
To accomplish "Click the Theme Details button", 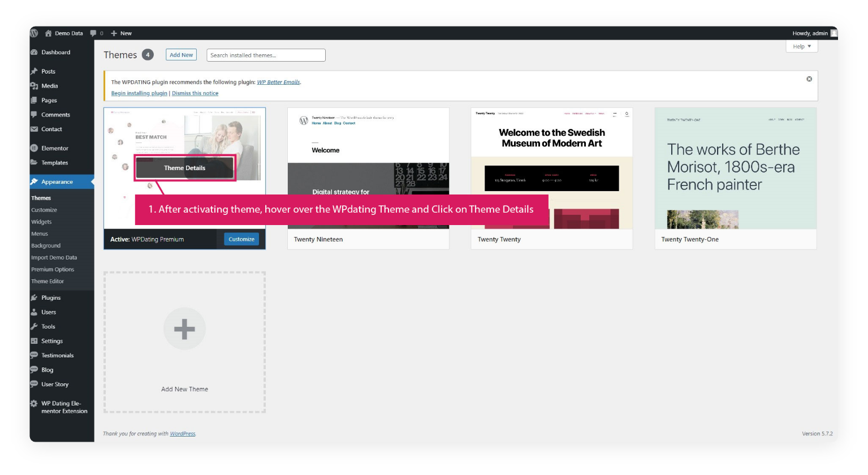I will point(184,168).
